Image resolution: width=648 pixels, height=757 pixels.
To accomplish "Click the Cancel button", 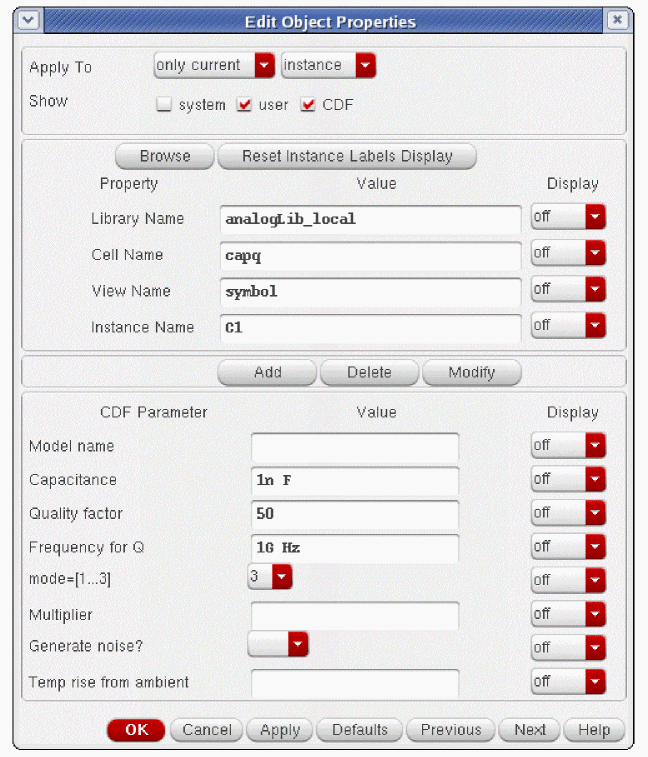I will pos(206,730).
